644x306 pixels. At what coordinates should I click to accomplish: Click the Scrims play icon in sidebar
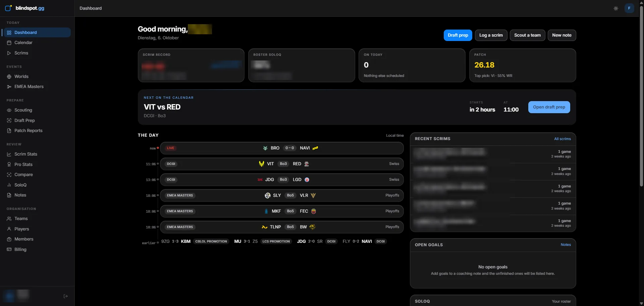(9, 53)
